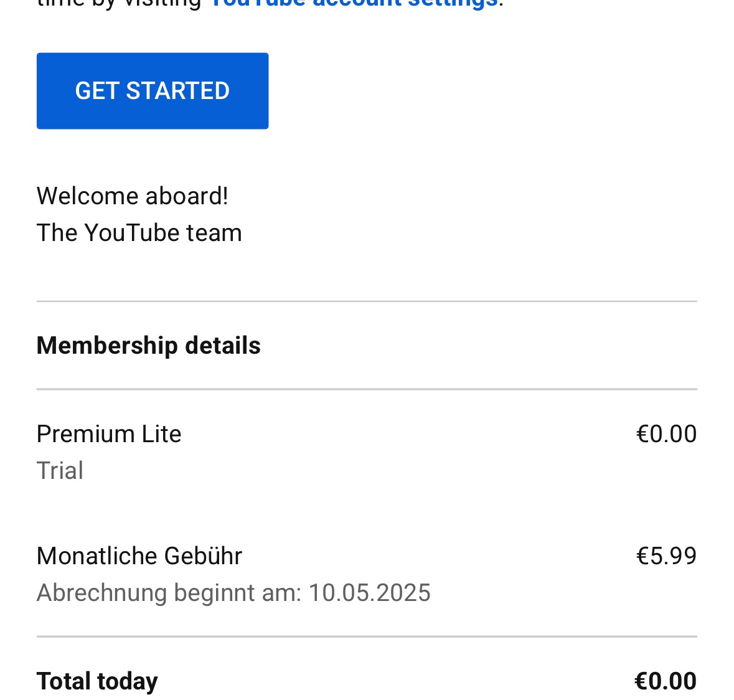The width and height of the screenshot is (734, 700).
Task: Open the YouTube account settings link
Action: [x=353, y=3]
